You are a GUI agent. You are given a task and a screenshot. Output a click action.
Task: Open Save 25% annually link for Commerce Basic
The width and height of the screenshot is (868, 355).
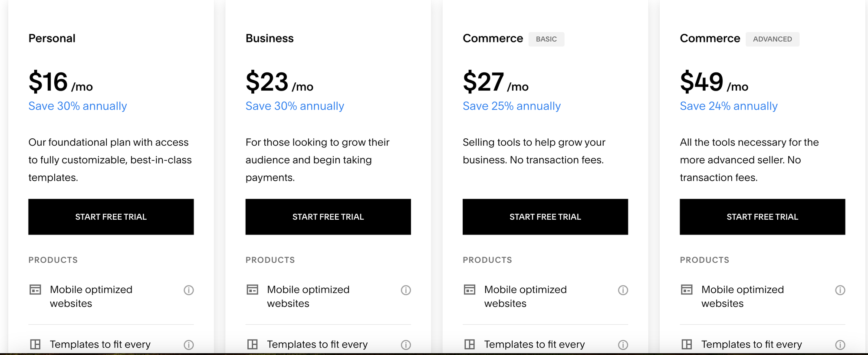[512, 106]
